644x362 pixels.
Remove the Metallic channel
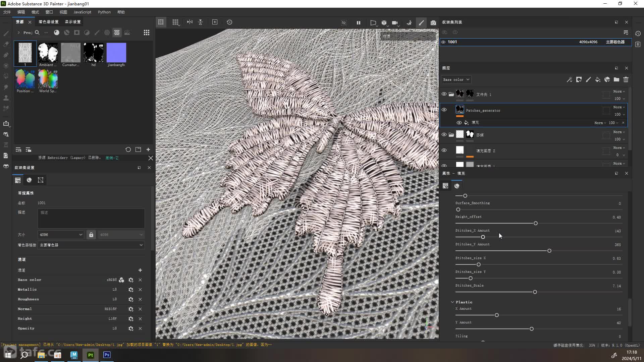[x=140, y=290]
